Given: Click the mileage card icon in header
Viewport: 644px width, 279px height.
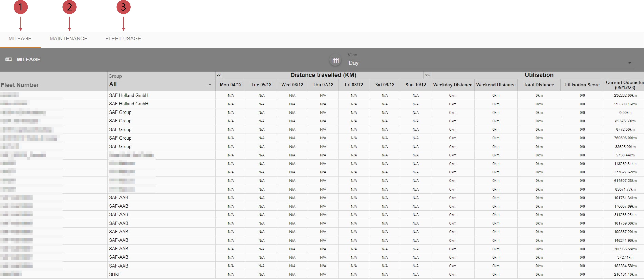Looking at the screenshot, I should pos(9,59).
